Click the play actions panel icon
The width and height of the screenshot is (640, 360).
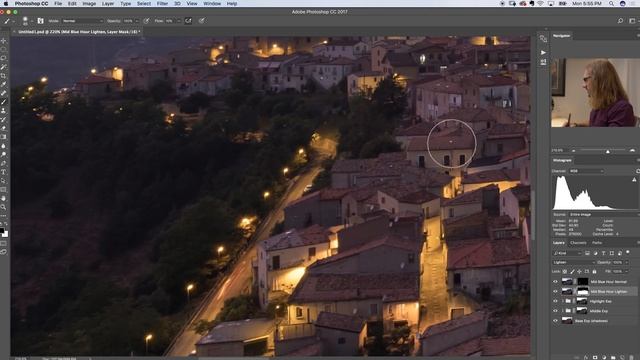543,52
